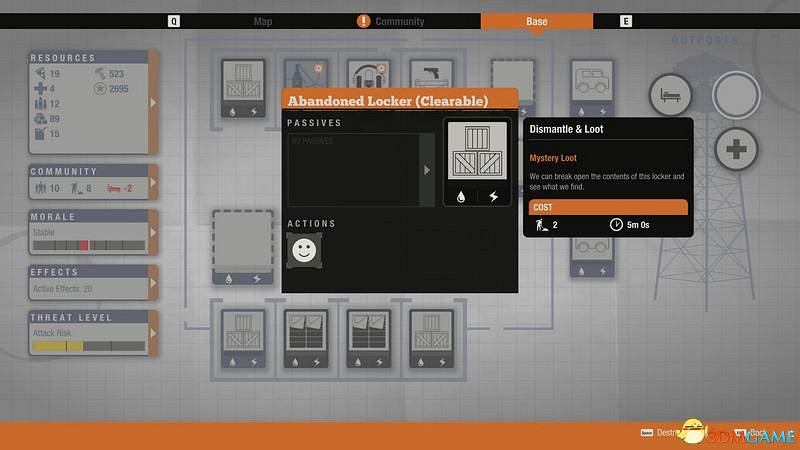Switch to the Map tab

tap(263, 21)
